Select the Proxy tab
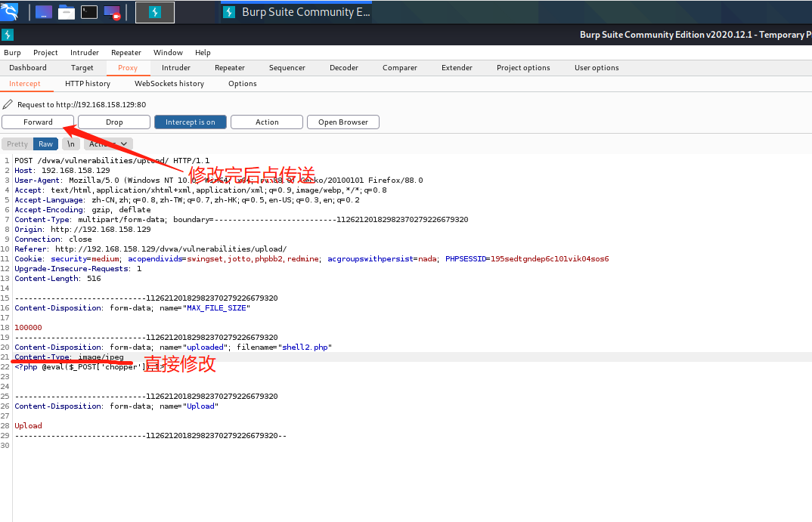 point(128,68)
